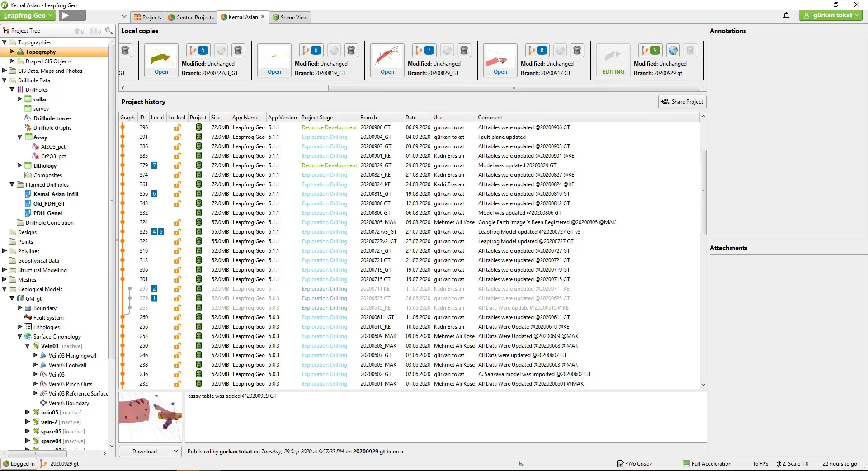Screen dimensions: 868x471
Task: Click trash can icon on 20200917 GT copy
Action: pyautogui.click(x=577, y=50)
